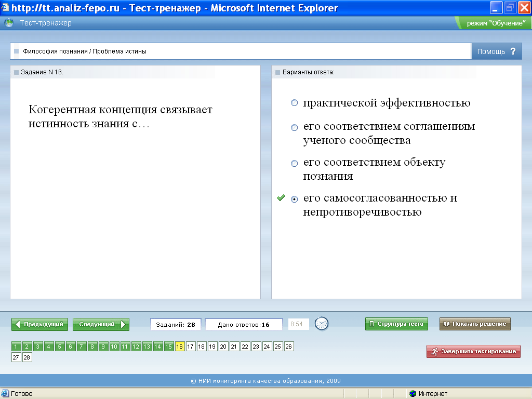Jump to question 19
The image size is (532, 399).
(x=212, y=347)
